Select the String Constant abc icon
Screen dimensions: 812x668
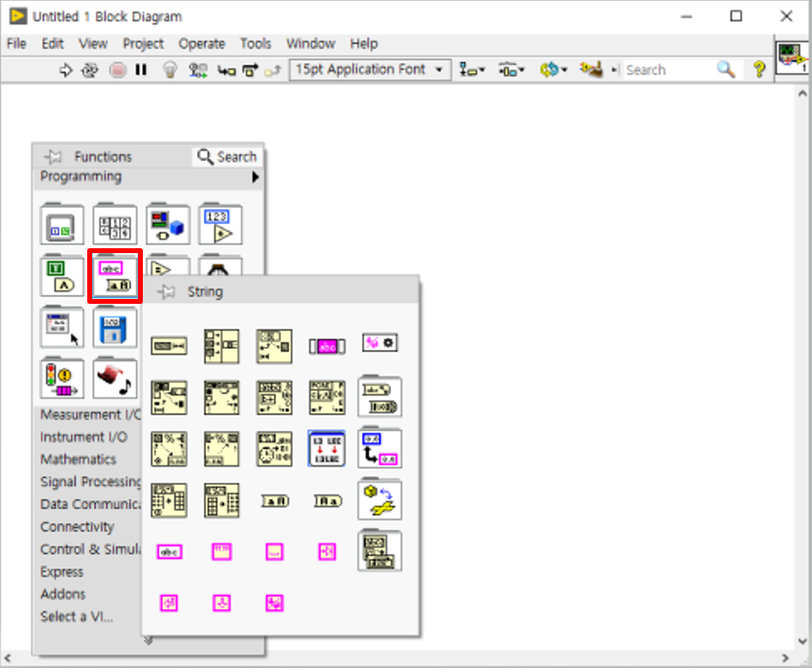tap(169, 552)
